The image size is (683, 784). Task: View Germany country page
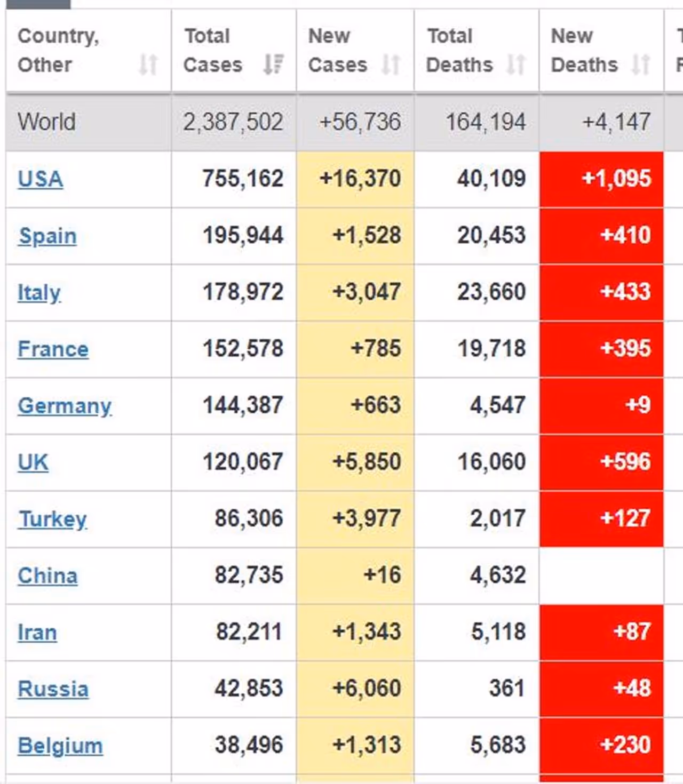65,406
